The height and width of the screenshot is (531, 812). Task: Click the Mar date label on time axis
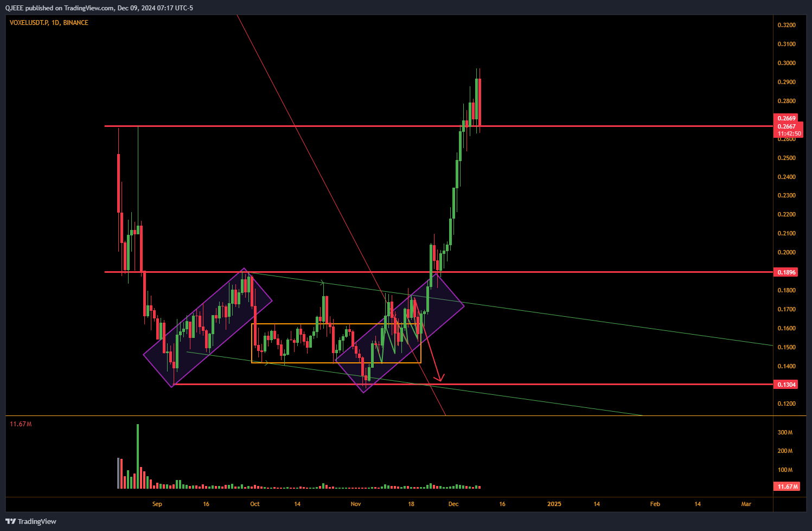click(x=746, y=504)
